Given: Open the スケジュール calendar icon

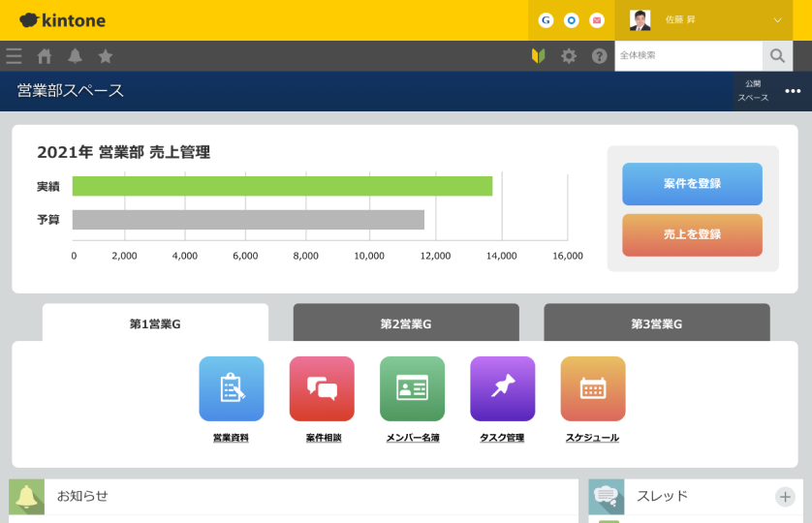Looking at the screenshot, I should coord(592,388).
